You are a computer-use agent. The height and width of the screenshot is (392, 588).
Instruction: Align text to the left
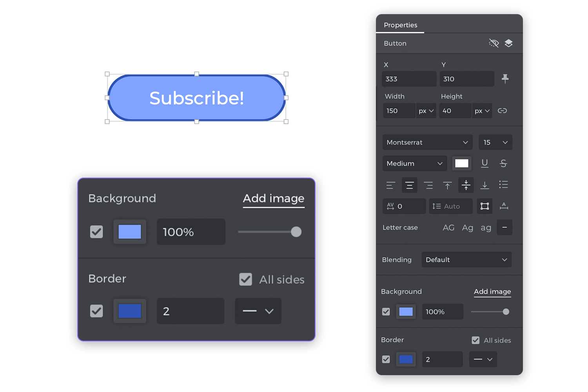(x=390, y=185)
